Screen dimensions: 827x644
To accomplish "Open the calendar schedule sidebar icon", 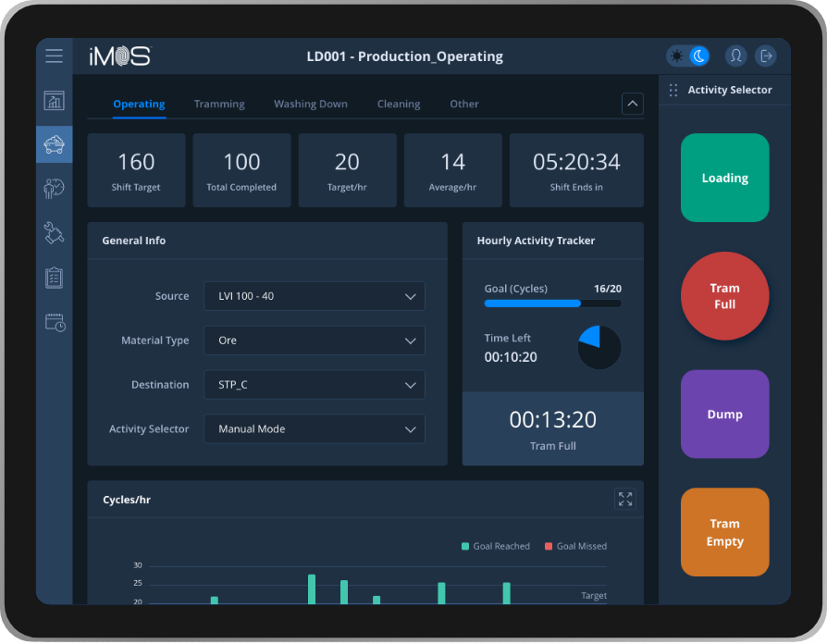I will (55, 323).
